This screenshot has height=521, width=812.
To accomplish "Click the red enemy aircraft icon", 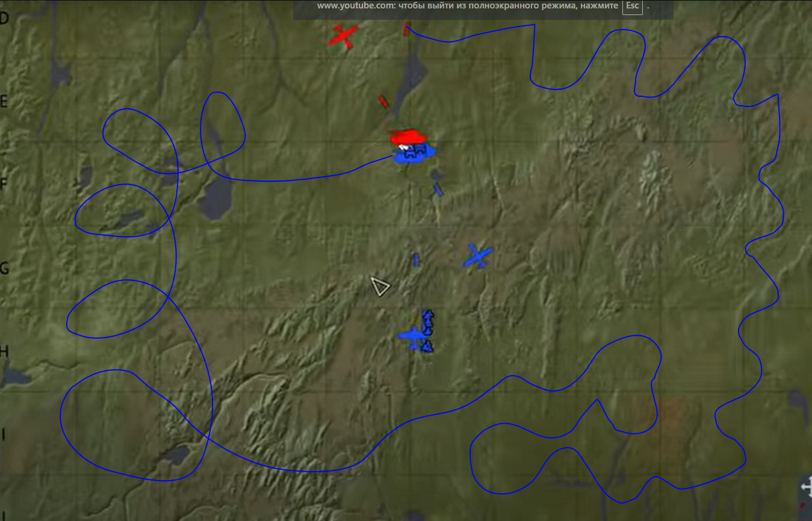I will pos(342,36).
